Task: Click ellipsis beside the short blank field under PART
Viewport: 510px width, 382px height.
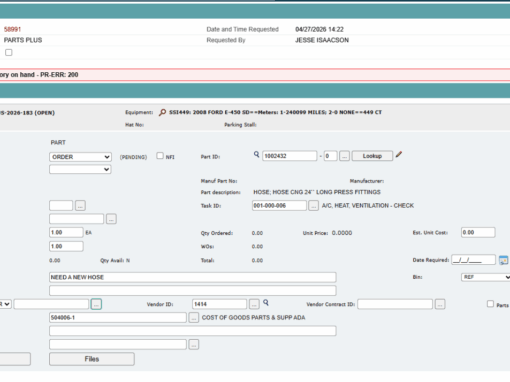Action: tap(80, 206)
